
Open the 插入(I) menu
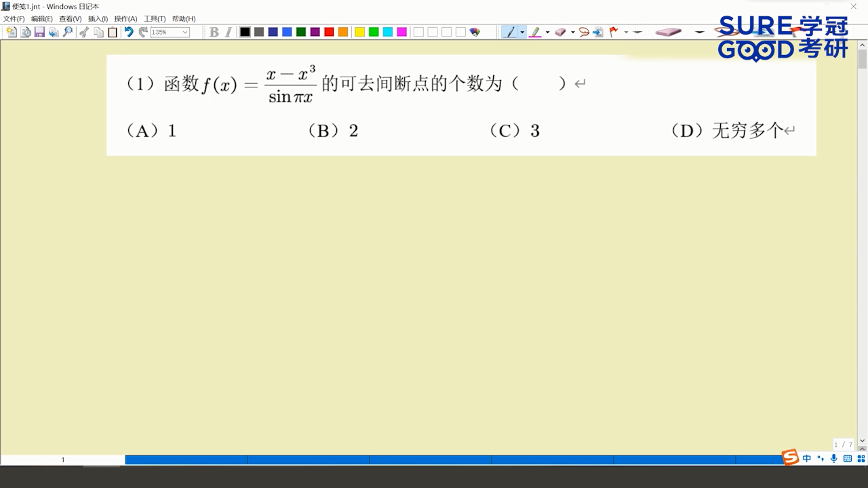click(x=98, y=19)
